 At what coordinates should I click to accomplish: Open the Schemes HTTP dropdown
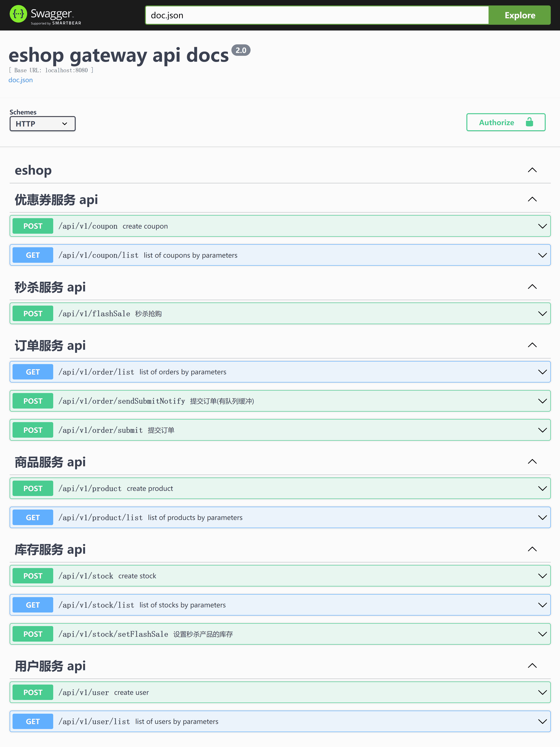click(x=42, y=124)
